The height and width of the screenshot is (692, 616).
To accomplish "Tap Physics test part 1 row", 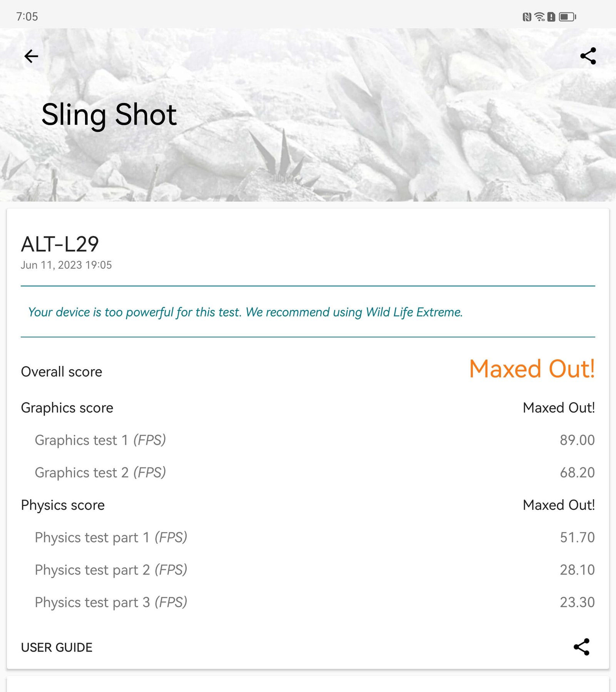I will click(x=308, y=537).
